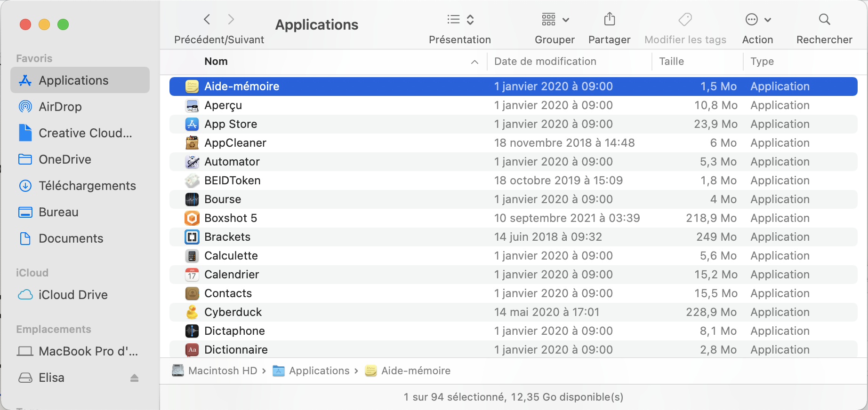Screen dimensions: 868x410
Task: Click the Dictaphone app icon
Action: [x=192, y=331]
